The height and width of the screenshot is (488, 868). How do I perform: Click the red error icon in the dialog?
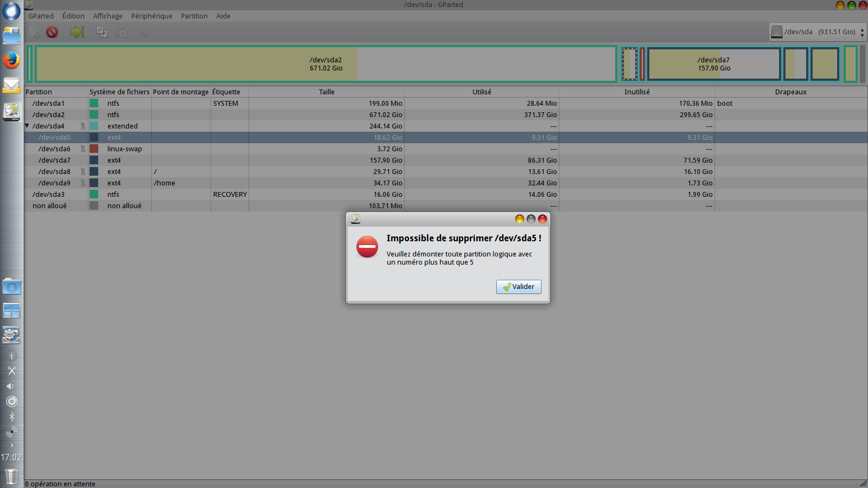pos(367,247)
